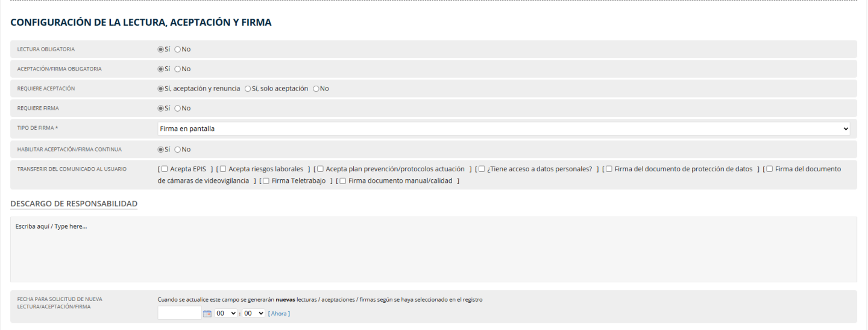Tick "Firma documento manual/calidad" checkbox
The height and width of the screenshot is (330, 868).
pyautogui.click(x=342, y=181)
